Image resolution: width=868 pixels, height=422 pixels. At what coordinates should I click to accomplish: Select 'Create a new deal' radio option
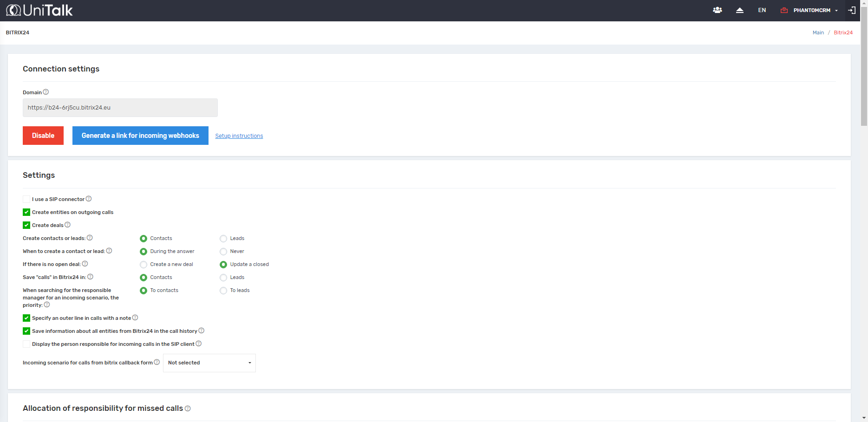(144, 265)
